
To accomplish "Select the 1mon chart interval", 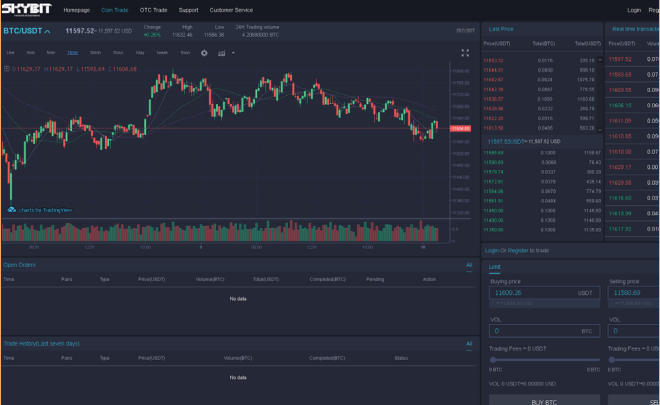I will click(x=185, y=53).
